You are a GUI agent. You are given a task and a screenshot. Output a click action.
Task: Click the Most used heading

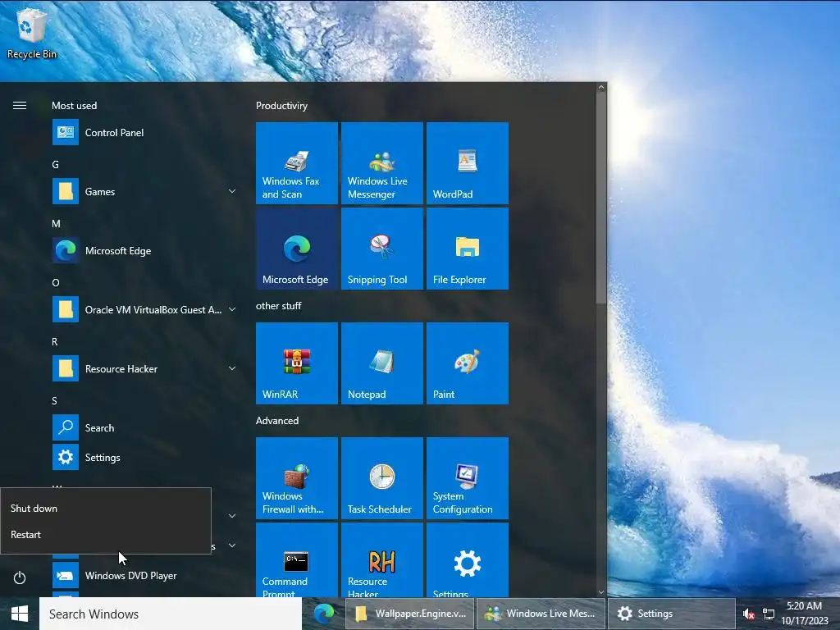pos(74,106)
